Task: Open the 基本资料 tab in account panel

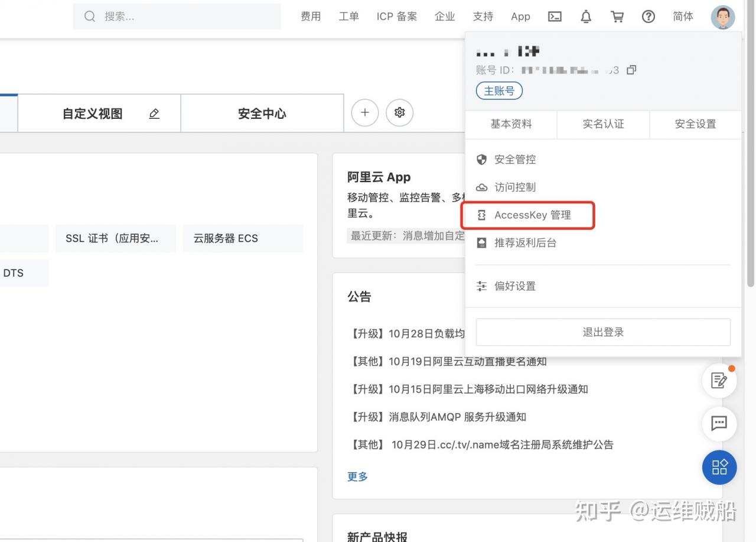Action: pyautogui.click(x=511, y=124)
